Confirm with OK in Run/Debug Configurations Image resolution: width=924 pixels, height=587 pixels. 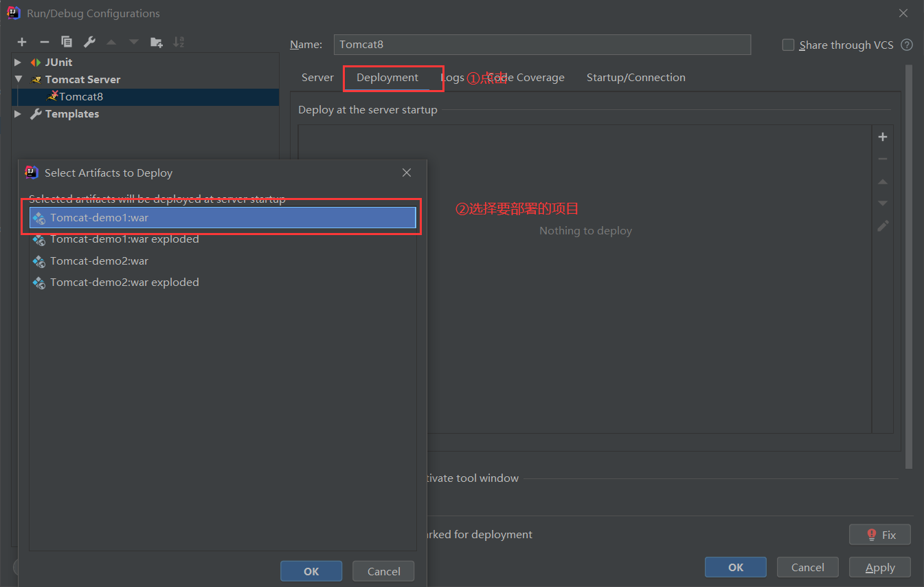coord(736,567)
